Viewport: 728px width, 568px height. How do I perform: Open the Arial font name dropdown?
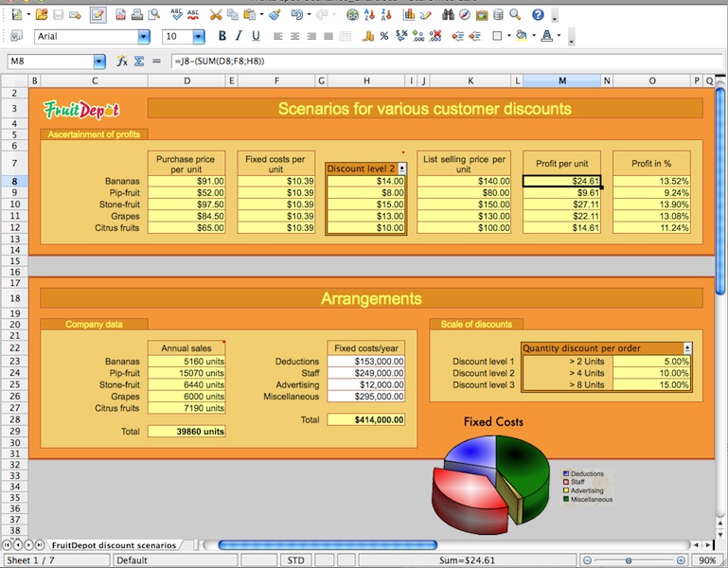144,37
